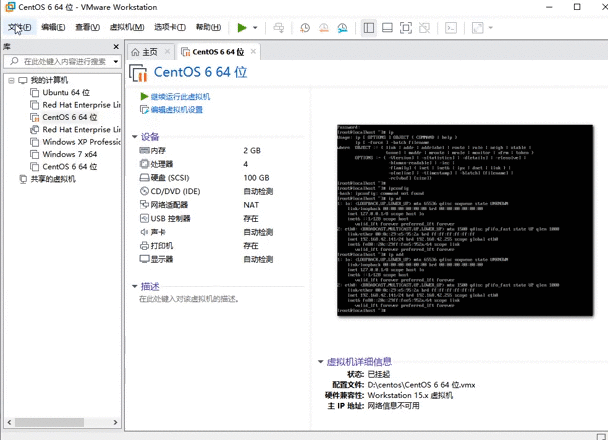The image size is (608, 440).
Task: Collapse the 我的计算机 tree node
Action: pos(11,81)
